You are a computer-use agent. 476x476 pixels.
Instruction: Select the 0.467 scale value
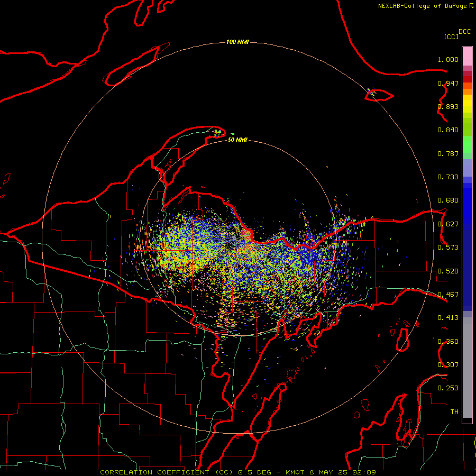448,295
